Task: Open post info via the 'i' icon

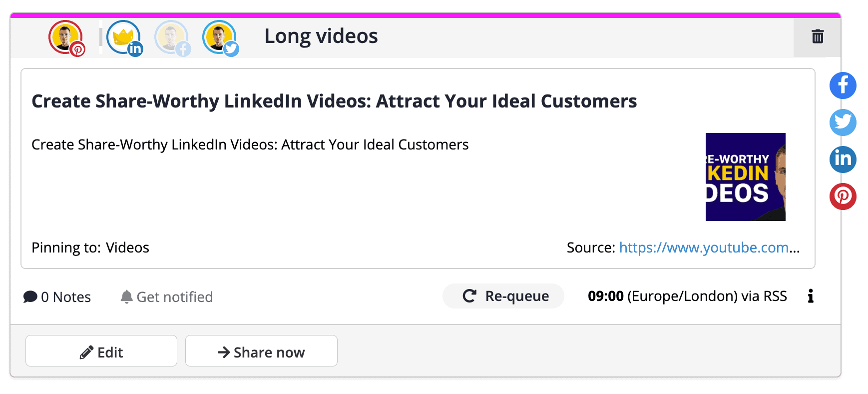Action: (x=811, y=296)
